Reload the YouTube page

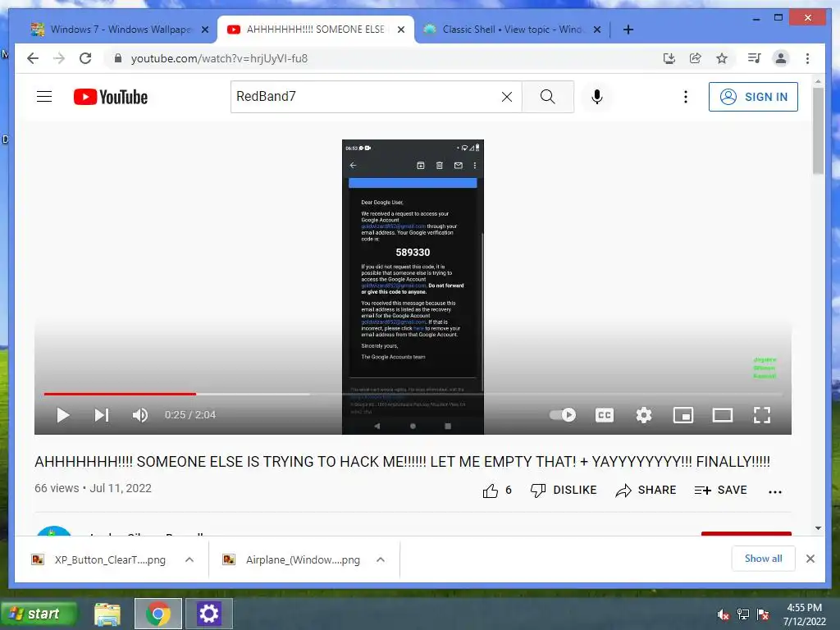point(85,58)
